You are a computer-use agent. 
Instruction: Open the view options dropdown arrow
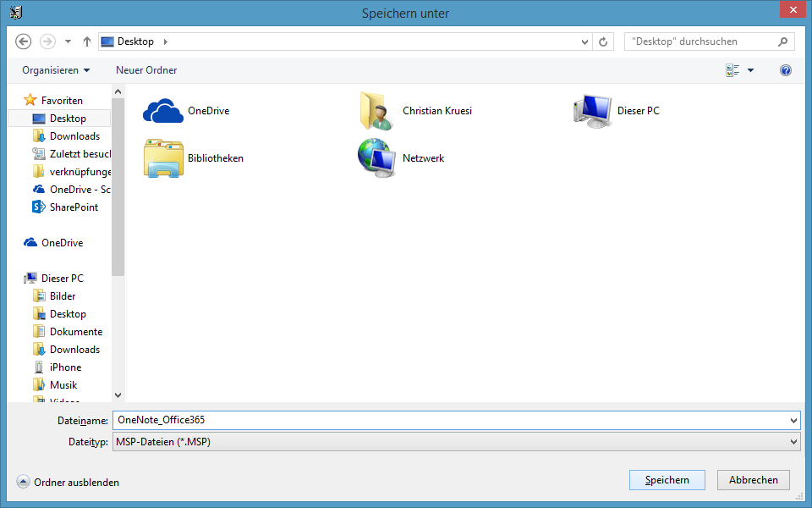(x=750, y=70)
